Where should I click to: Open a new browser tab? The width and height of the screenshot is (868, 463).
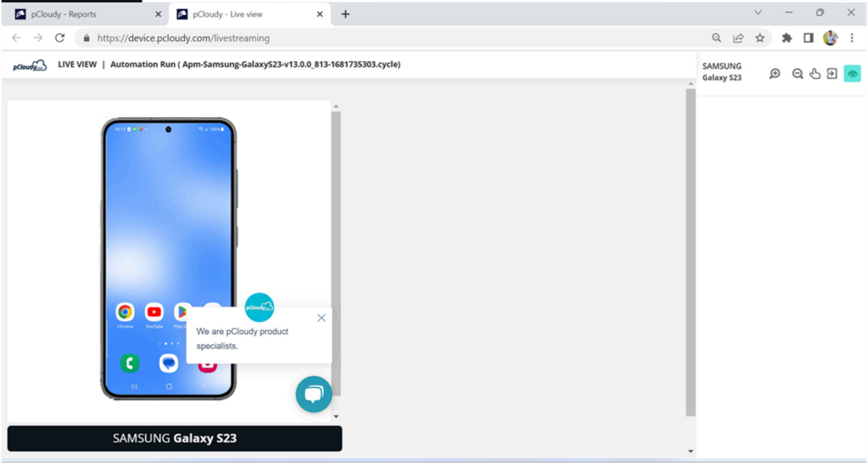coord(345,14)
